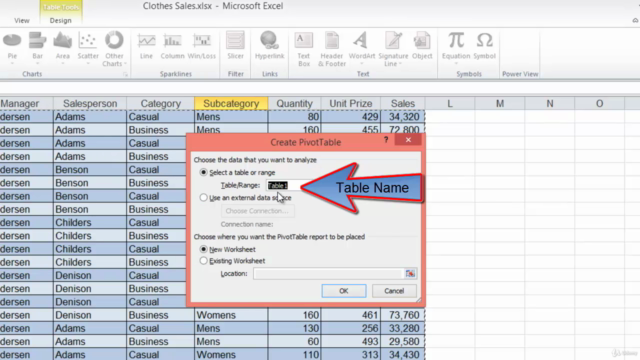The image size is (640, 360).
Task: Insert a Slicer filter
Action: point(236,46)
